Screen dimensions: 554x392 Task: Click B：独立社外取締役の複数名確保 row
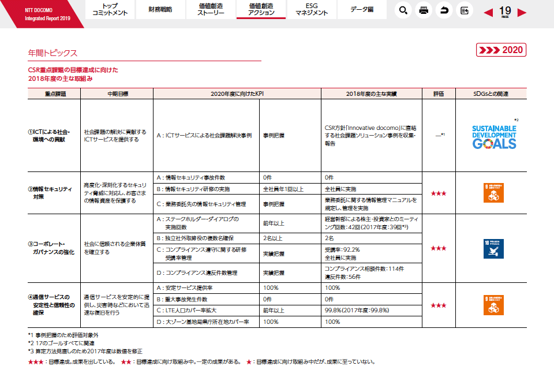(x=206, y=238)
